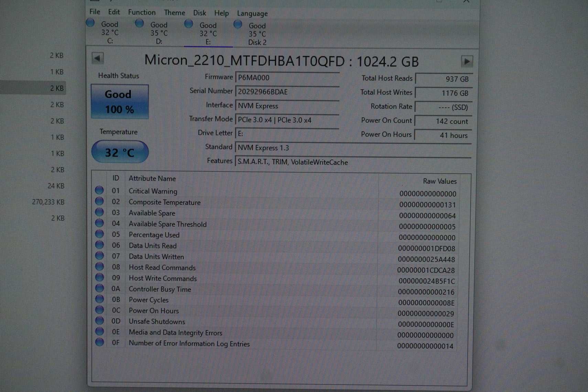Select the D: drive tab
The height and width of the screenshot is (392, 588).
(x=159, y=33)
